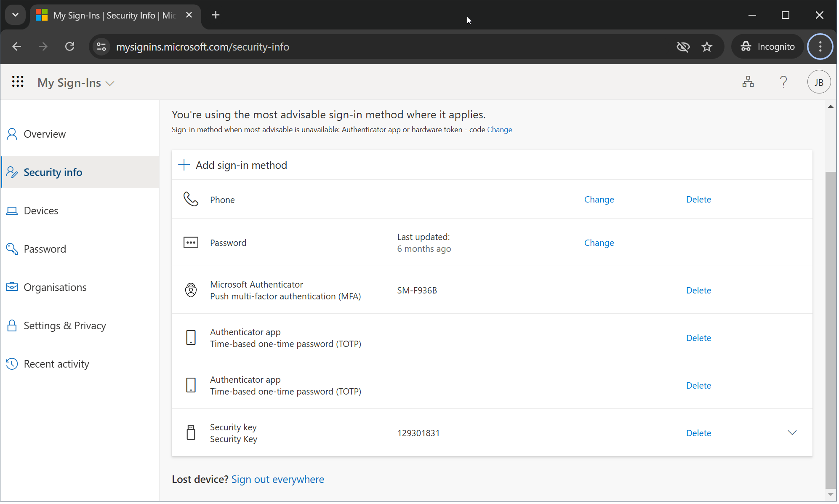Open Recent activity in the sidebar
839x504 pixels.
[x=56, y=364]
